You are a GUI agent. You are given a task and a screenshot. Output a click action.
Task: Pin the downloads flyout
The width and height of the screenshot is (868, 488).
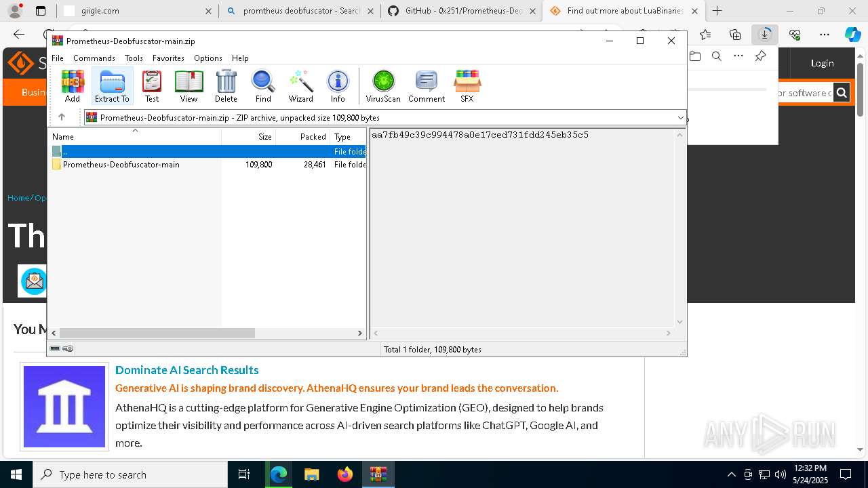coord(760,56)
